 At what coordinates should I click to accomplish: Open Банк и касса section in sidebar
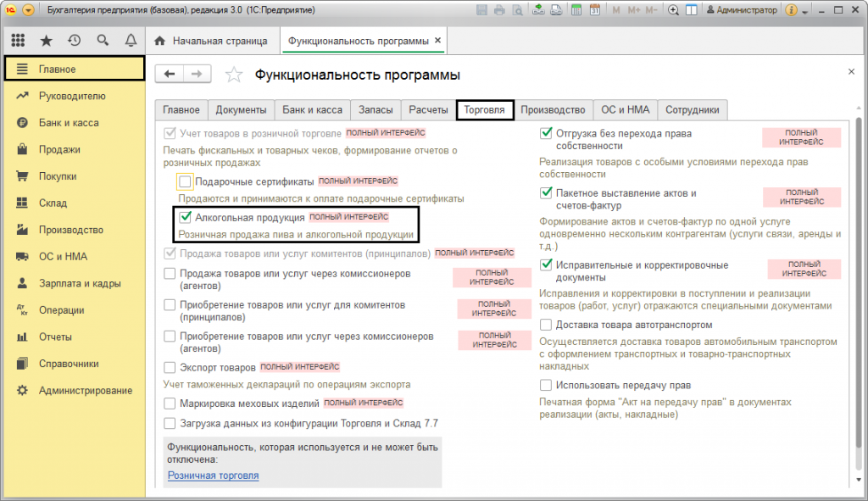coord(68,123)
